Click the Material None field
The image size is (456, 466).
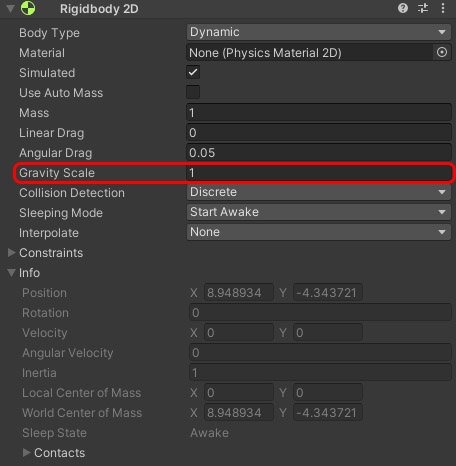pos(310,53)
